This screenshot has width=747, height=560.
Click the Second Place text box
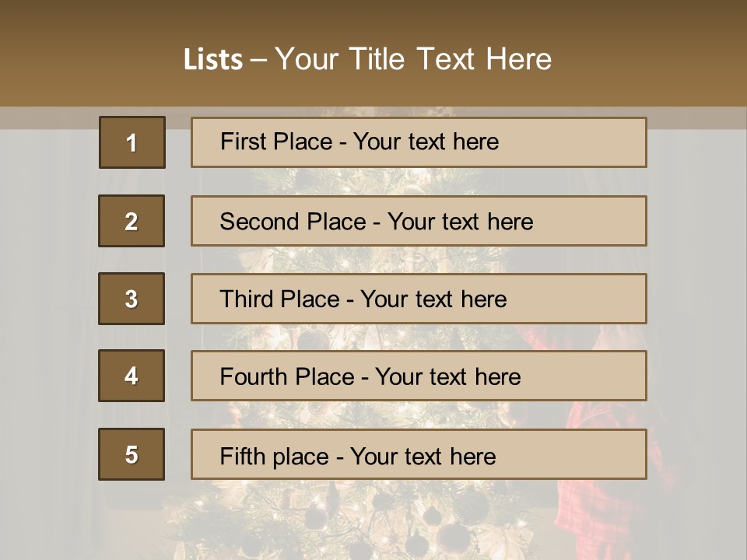[x=419, y=221]
